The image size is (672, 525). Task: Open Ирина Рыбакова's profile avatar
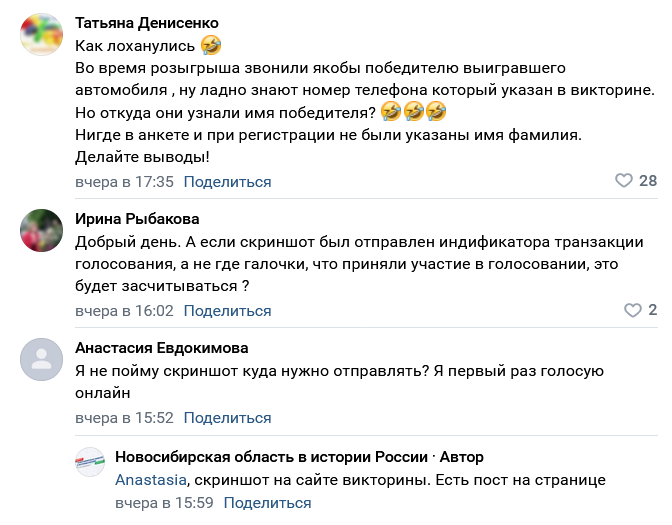pyautogui.click(x=42, y=231)
